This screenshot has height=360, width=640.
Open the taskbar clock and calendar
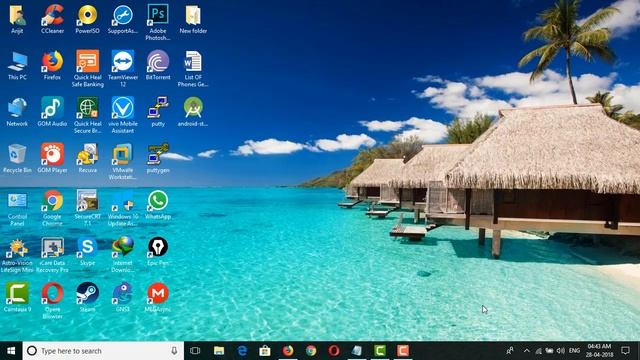click(600, 351)
